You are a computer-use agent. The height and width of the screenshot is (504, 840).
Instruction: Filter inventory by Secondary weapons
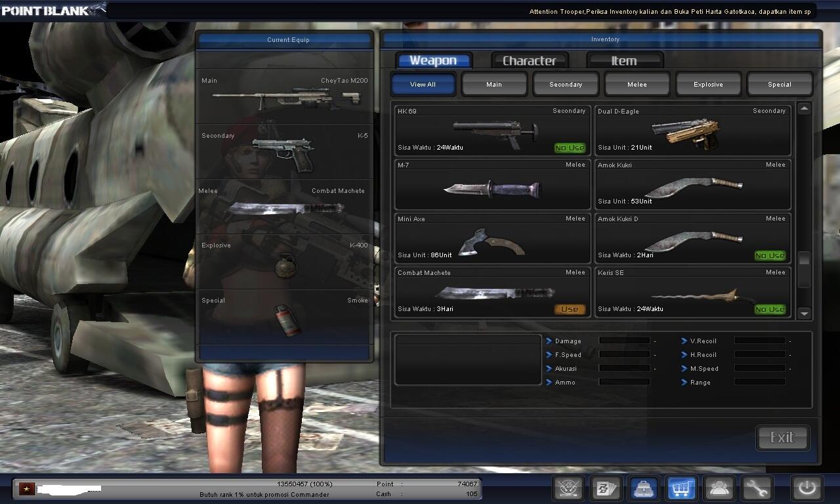point(566,84)
